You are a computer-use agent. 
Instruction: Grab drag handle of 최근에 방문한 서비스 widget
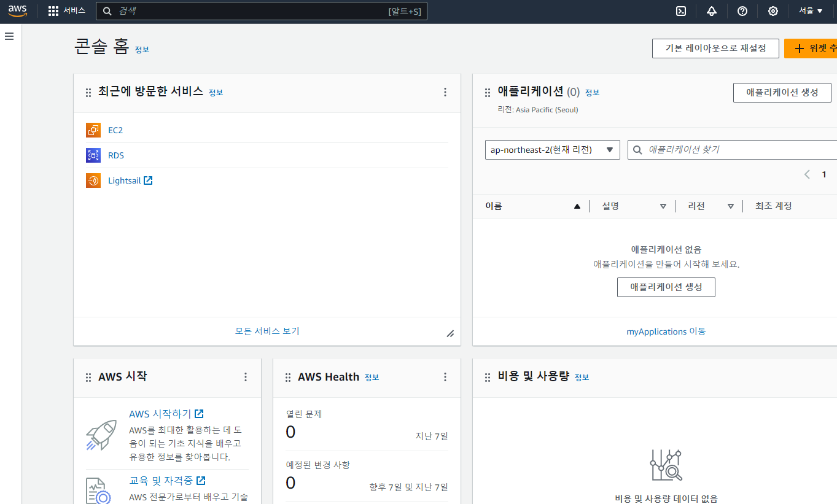tap(88, 92)
